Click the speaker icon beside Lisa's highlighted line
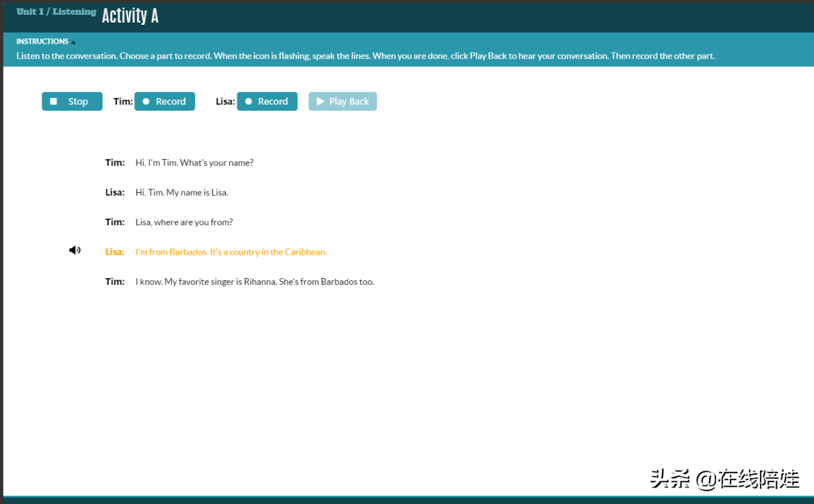The width and height of the screenshot is (814, 504). point(75,250)
